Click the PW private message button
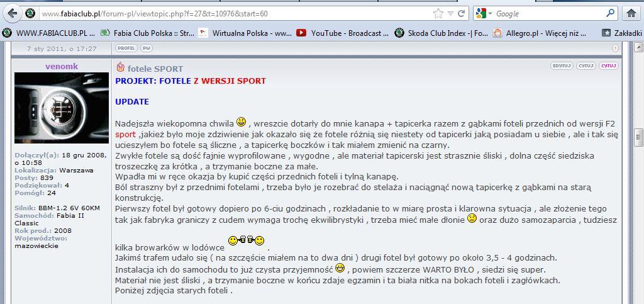Viewport: 644px width, 304px height. (x=146, y=48)
